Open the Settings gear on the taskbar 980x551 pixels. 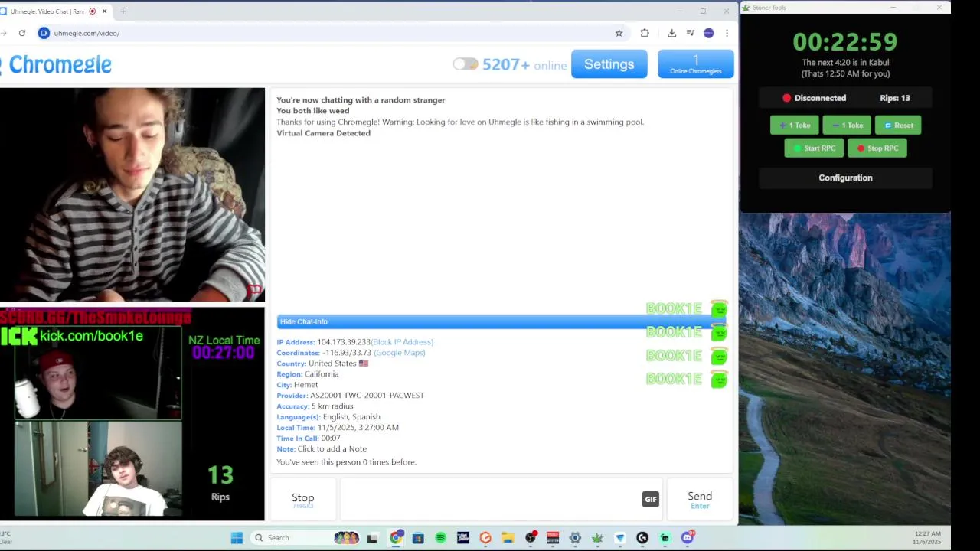pyautogui.click(x=575, y=538)
